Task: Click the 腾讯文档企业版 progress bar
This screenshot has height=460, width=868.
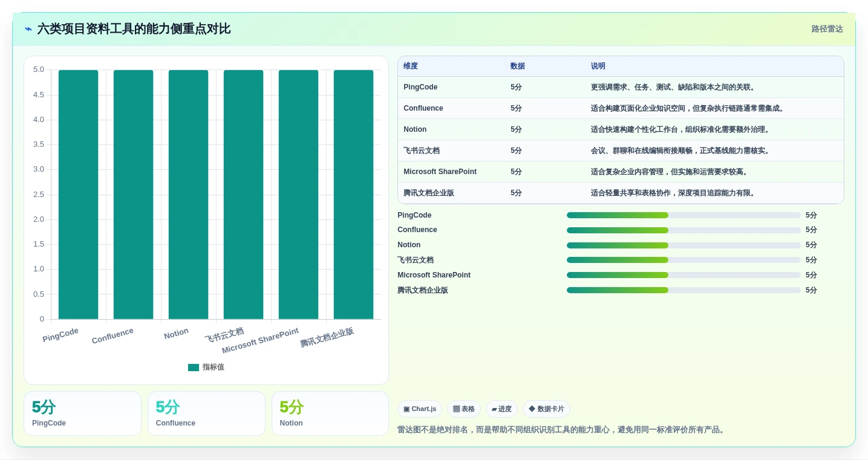Action: 684,290
